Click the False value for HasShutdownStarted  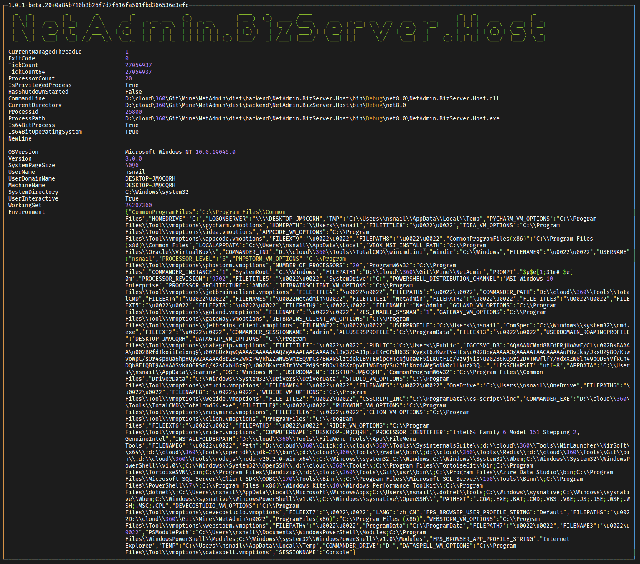(132, 91)
